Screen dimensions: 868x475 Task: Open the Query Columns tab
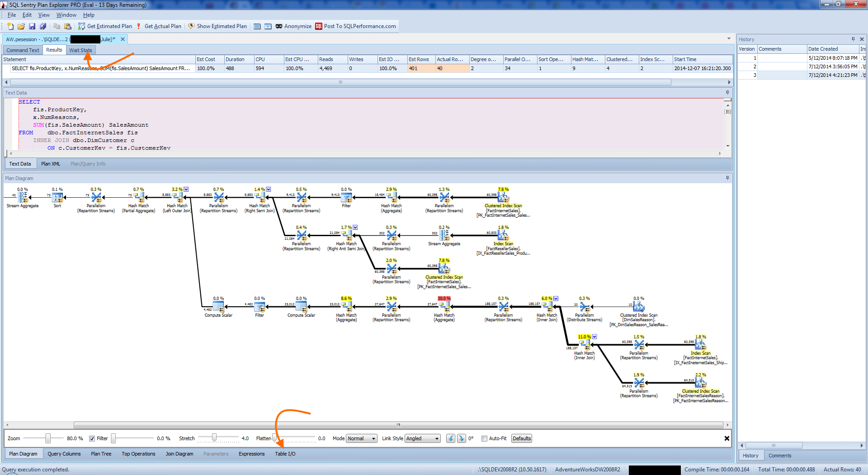coord(64,454)
